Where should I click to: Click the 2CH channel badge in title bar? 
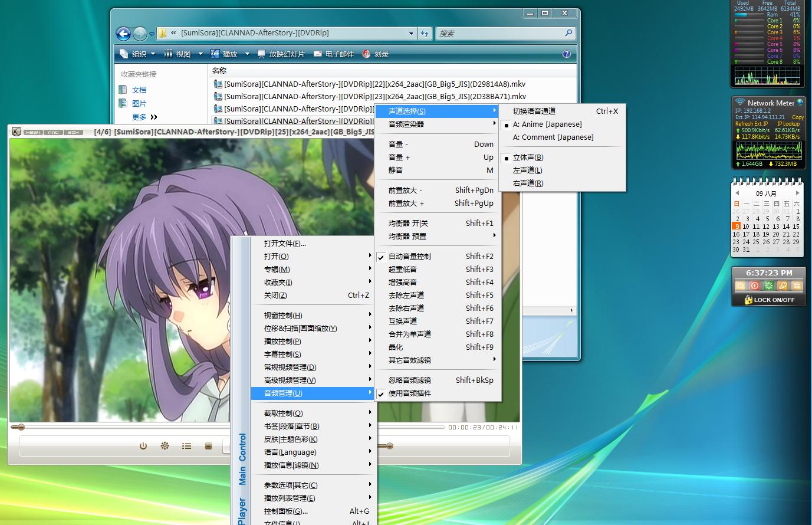click(73, 132)
